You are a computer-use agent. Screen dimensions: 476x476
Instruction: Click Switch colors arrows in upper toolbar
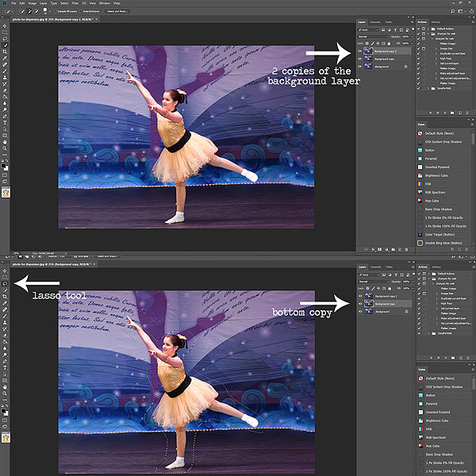[x=7, y=163]
